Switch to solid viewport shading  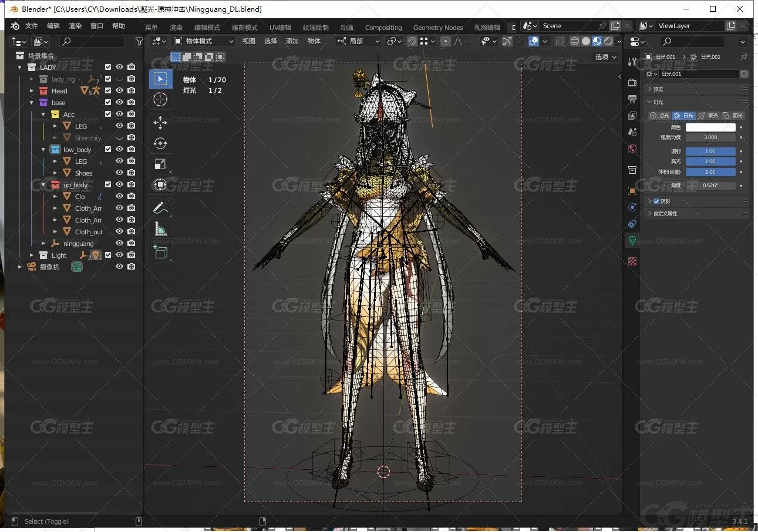(x=586, y=41)
